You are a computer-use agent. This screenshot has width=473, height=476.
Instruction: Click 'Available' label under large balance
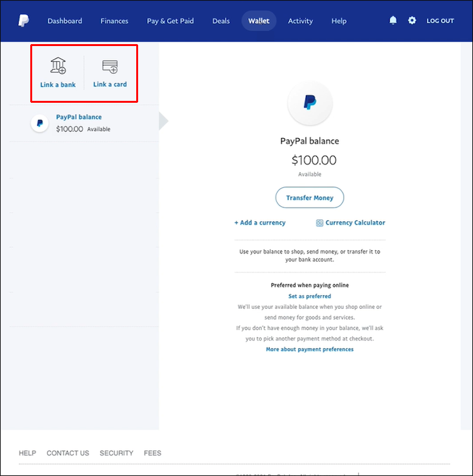(x=310, y=174)
